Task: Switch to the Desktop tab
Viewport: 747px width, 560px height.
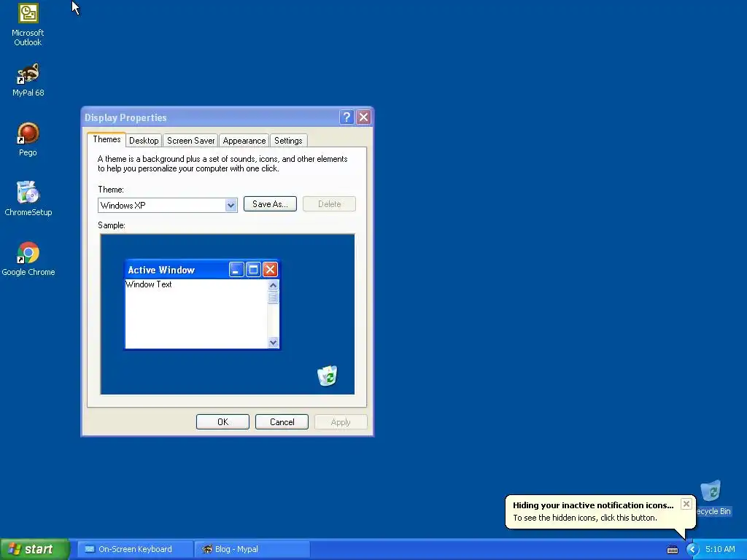Action: (144, 141)
